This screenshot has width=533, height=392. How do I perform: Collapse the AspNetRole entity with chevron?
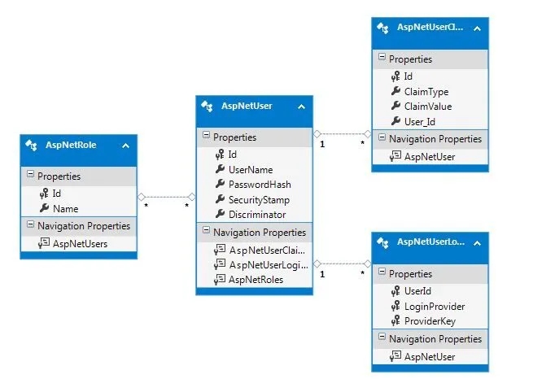pyautogui.click(x=126, y=146)
